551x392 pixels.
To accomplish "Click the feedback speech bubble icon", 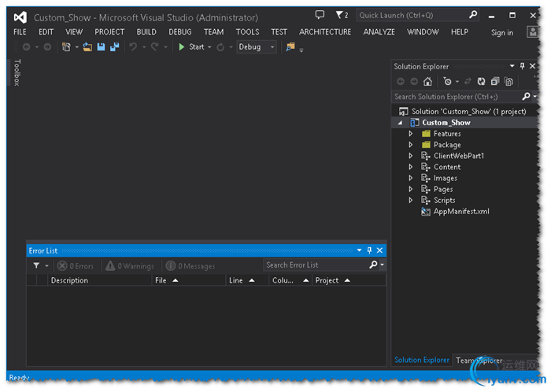I will (x=320, y=16).
